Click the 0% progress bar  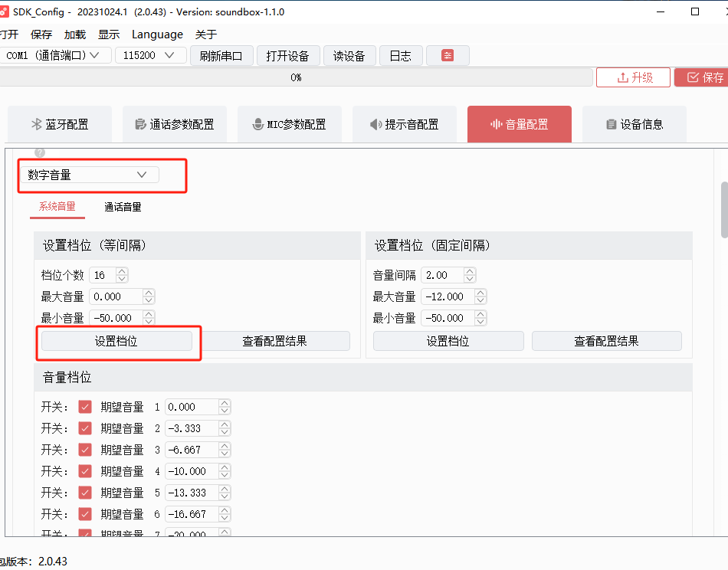(296, 77)
